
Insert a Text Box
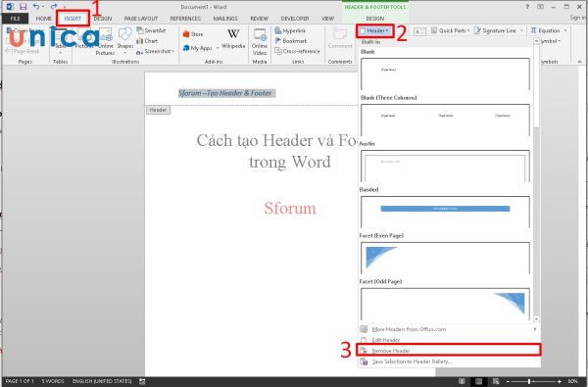(x=419, y=31)
